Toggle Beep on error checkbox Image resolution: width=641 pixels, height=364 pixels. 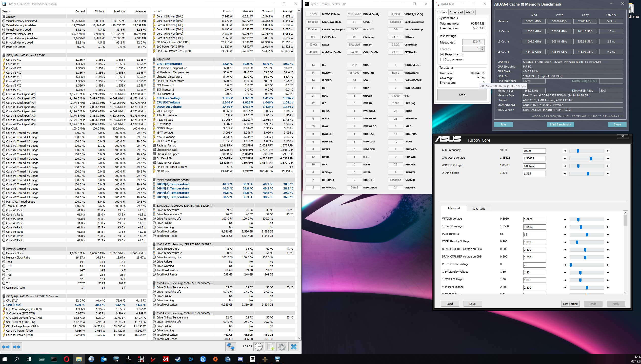[442, 54]
